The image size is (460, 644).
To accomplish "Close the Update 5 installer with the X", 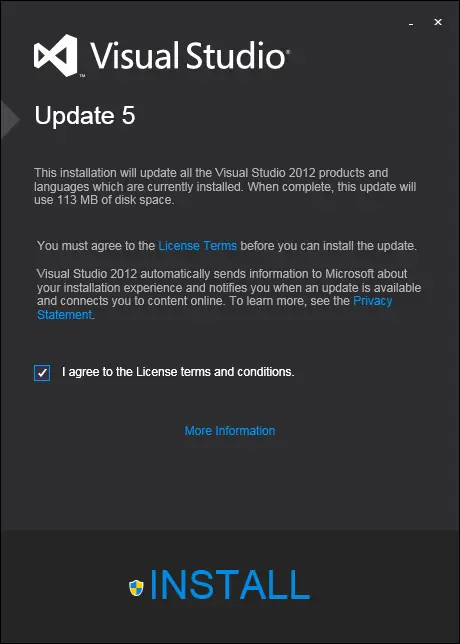I will coord(438,22).
